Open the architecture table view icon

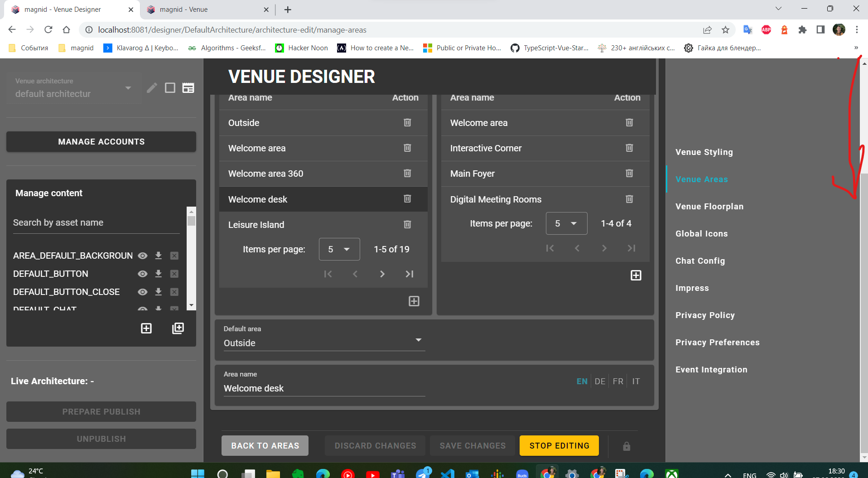tap(188, 87)
